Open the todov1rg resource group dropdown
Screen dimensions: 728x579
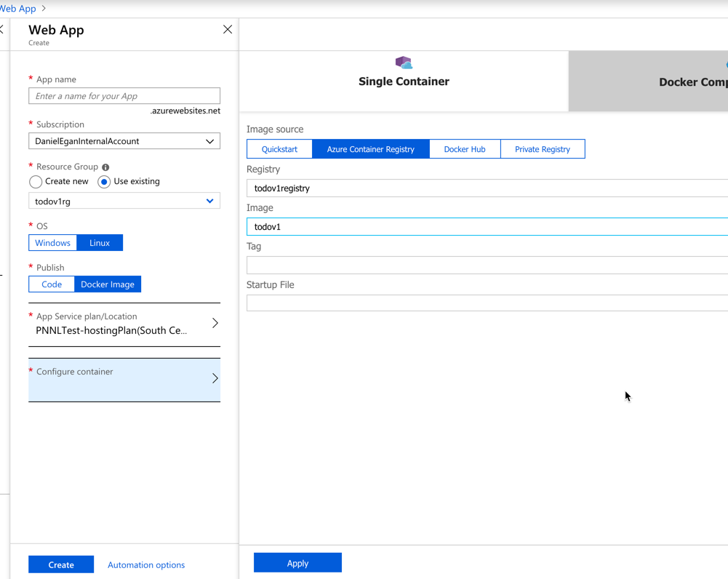124,201
